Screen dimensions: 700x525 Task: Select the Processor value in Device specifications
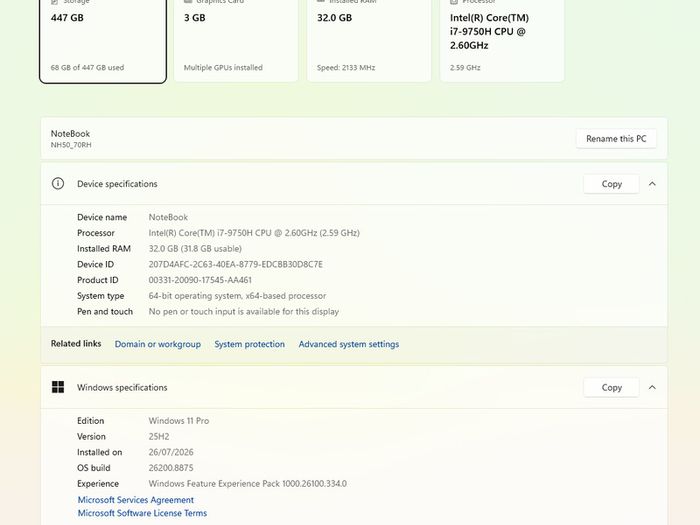[x=254, y=233]
